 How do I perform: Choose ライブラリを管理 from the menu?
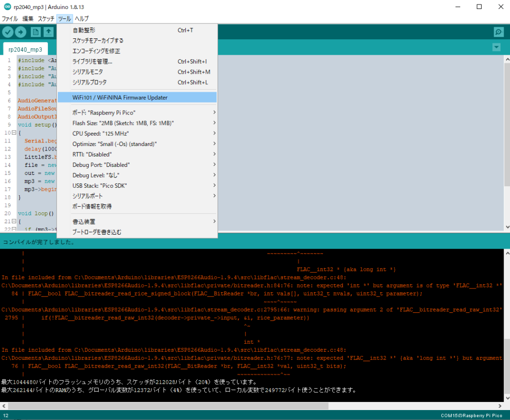point(93,61)
